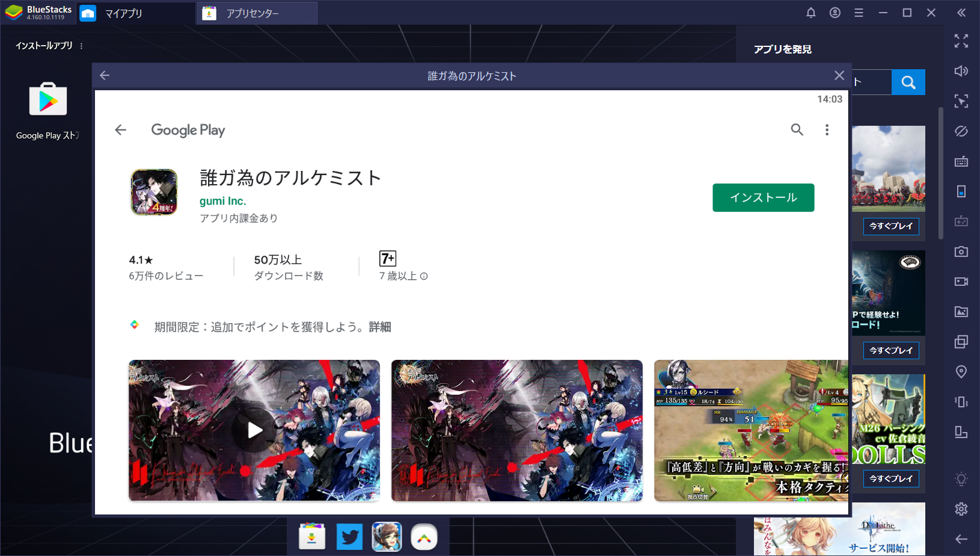Click 今すぐプレイ under DOLLS banner
The height and width of the screenshot is (556, 980).
pos(891,478)
